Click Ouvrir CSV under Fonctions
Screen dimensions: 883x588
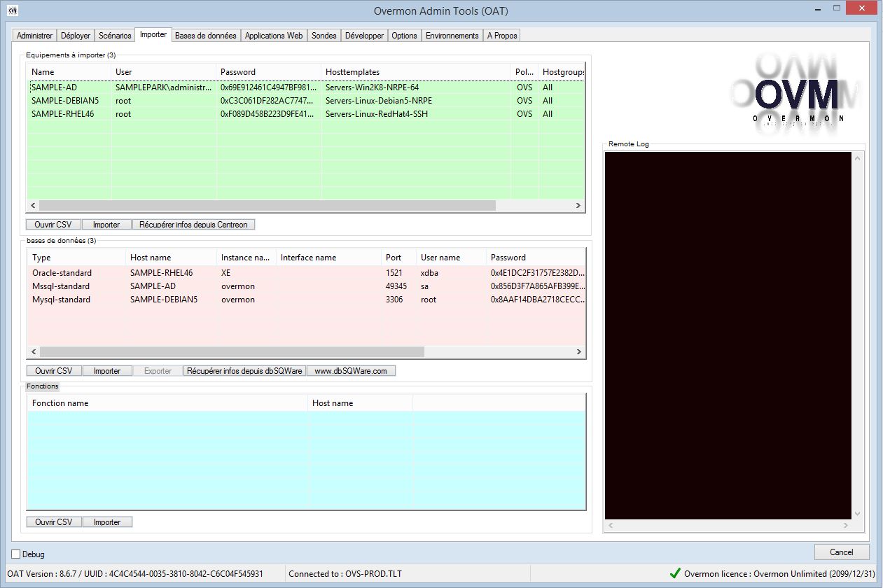54,522
